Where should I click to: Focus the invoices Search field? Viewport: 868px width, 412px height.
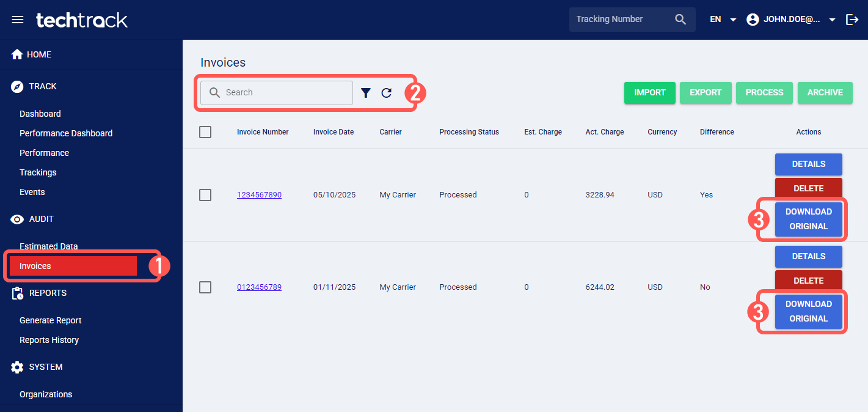click(277, 93)
